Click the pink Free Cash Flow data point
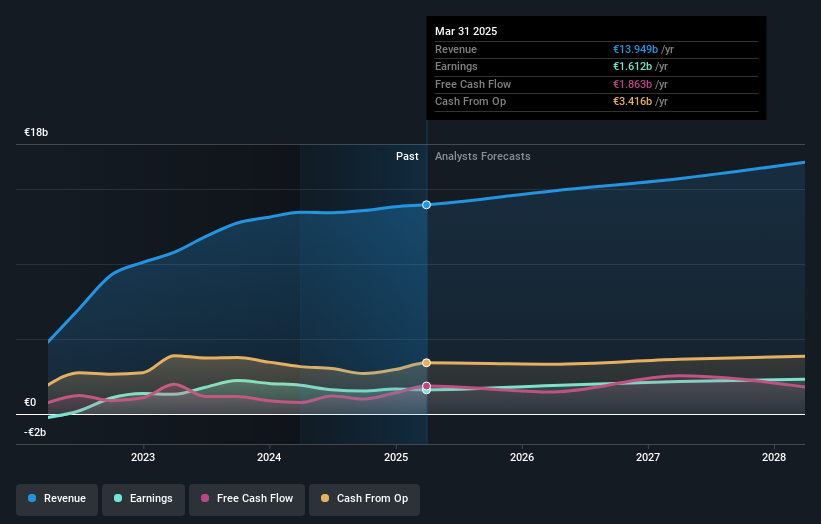The height and width of the screenshot is (524, 821). click(427, 386)
